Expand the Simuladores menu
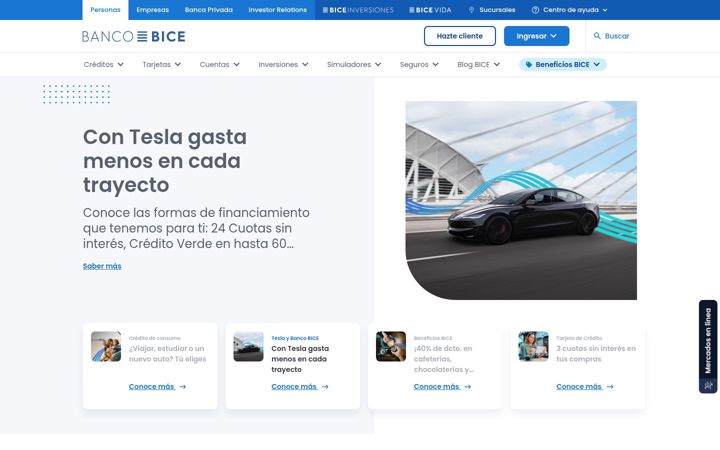Viewport: 720px width, 450px height. pyautogui.click(x=354, y=65)
